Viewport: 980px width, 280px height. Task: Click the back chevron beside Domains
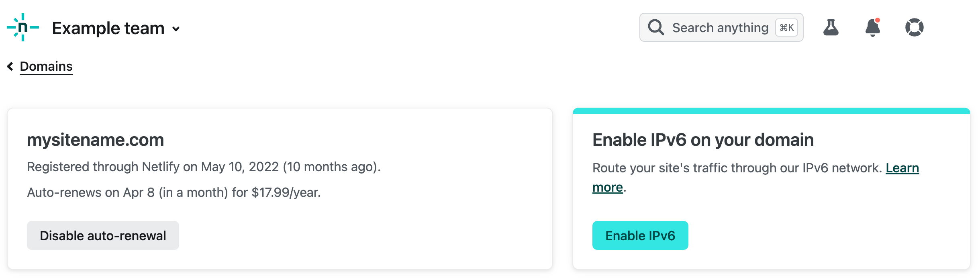click(10, 66)
